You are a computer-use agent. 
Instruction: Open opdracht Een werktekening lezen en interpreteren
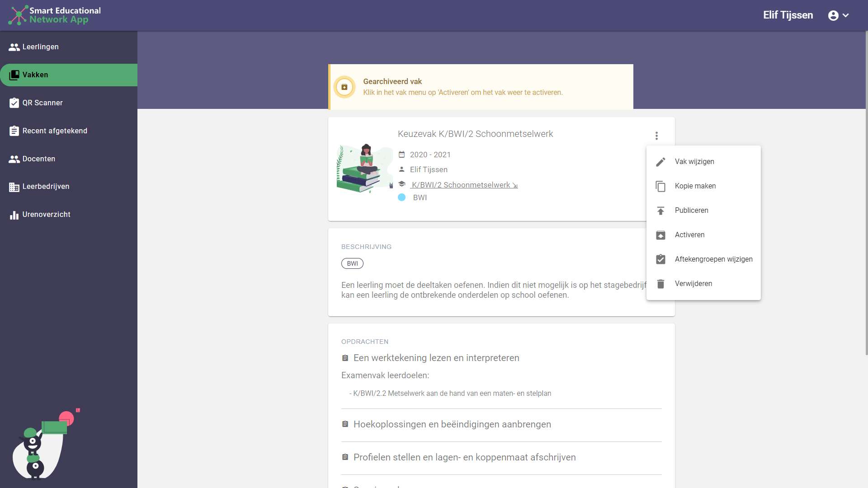point(436,358)
